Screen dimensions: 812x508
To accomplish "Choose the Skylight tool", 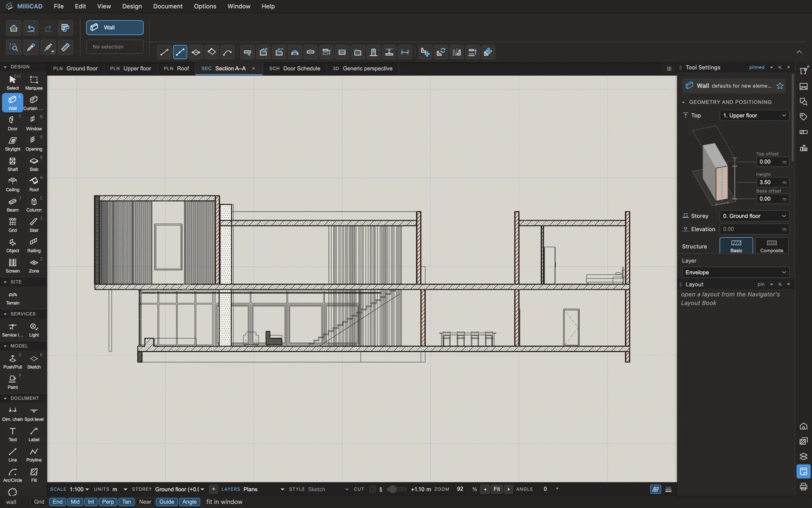I will tap(13, 143).
